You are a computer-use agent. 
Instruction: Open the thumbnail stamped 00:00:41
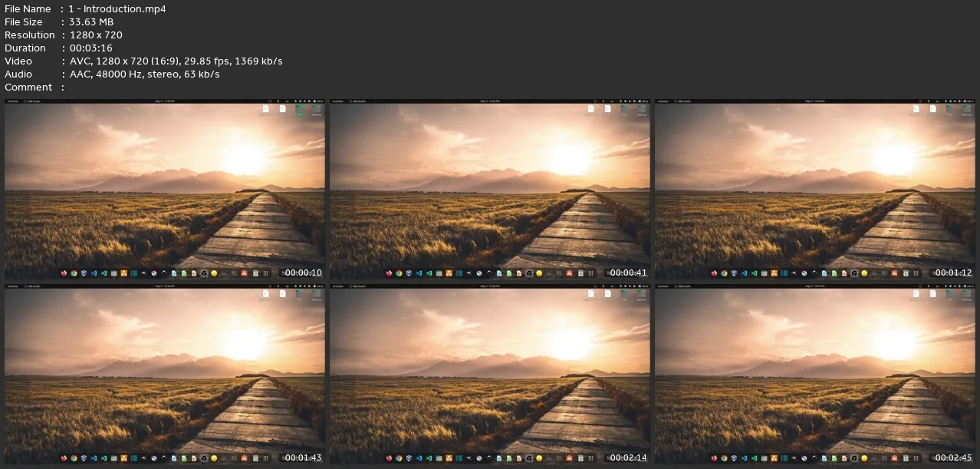pos(490,190)
